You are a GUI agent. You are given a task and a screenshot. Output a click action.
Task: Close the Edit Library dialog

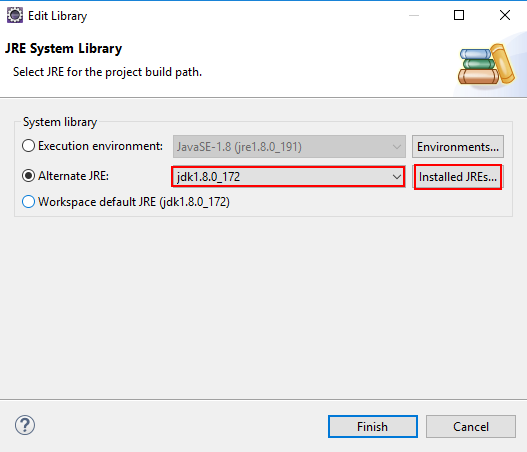point(505,15)
